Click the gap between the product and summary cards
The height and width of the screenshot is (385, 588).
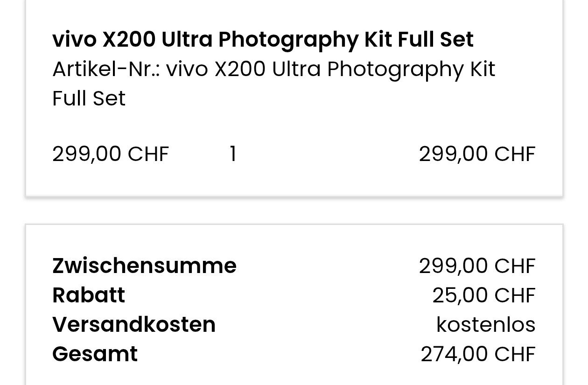click(x=294, y=210)
